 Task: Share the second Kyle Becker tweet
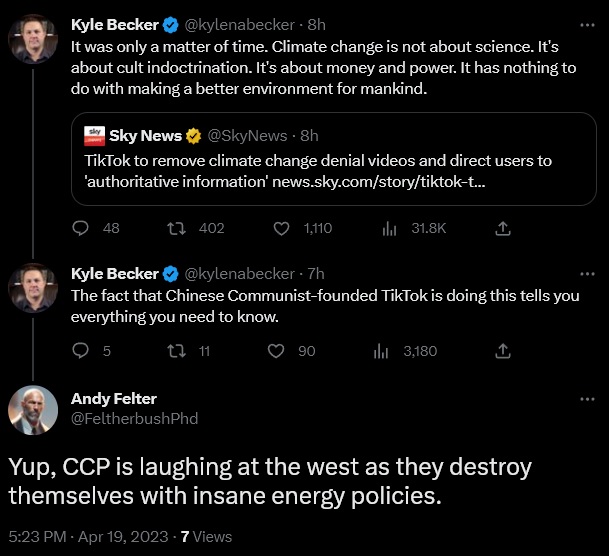(x=503, y=350)
